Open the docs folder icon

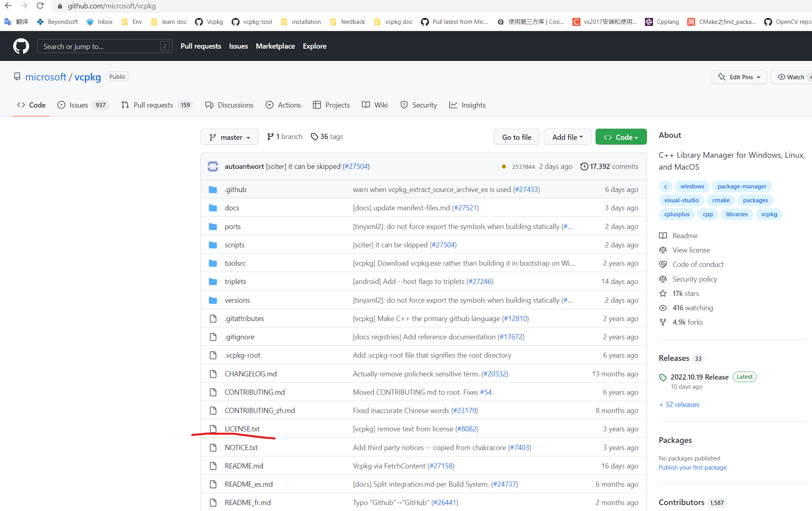[x=213, y=208]
